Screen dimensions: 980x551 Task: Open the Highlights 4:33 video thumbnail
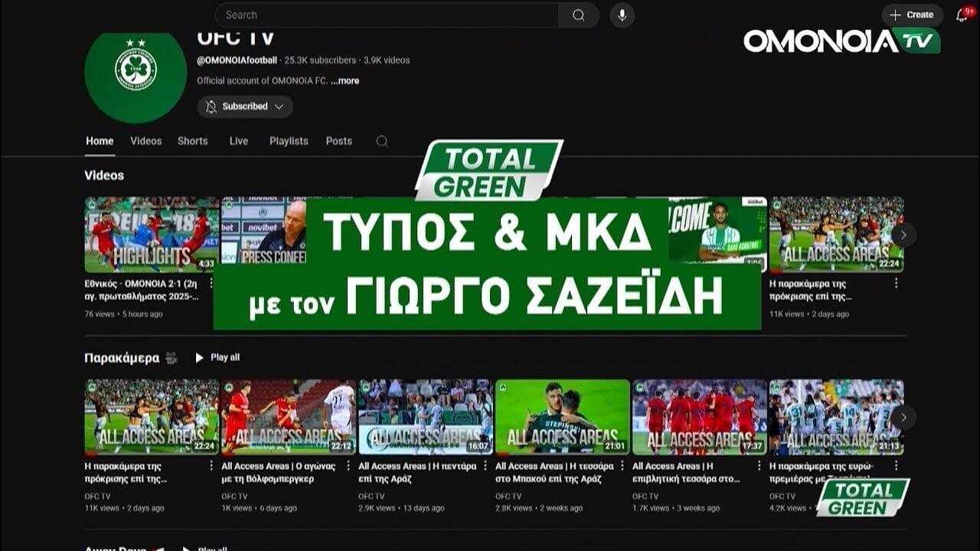coord(151,235)
